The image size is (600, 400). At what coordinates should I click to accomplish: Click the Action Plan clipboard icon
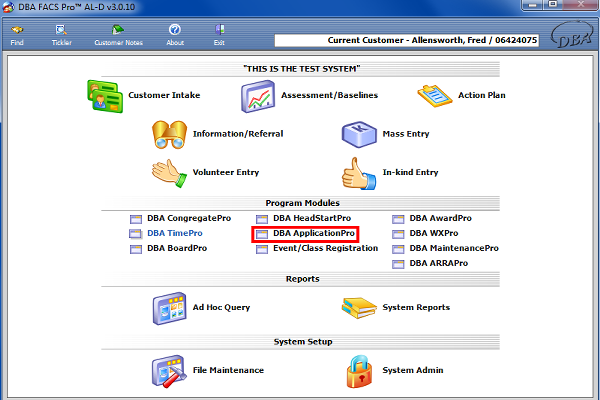pyautogui.click(x=435, y=96)
